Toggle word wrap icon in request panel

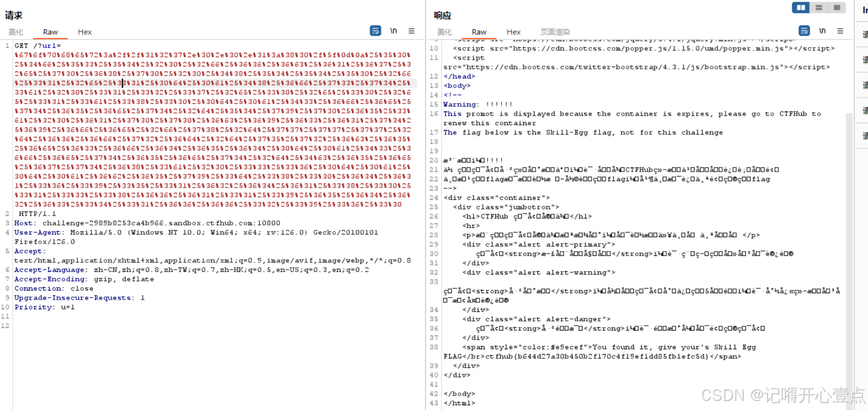point(376,31)
